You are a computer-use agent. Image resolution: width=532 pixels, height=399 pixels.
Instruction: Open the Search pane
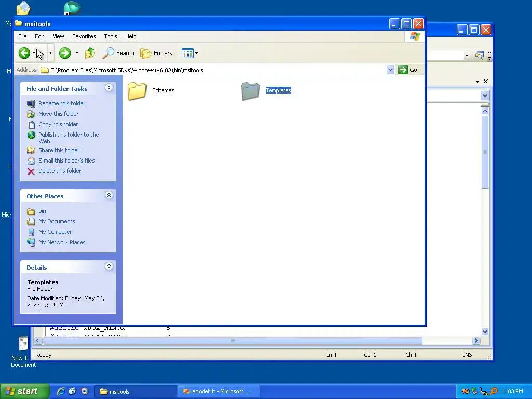118,53
